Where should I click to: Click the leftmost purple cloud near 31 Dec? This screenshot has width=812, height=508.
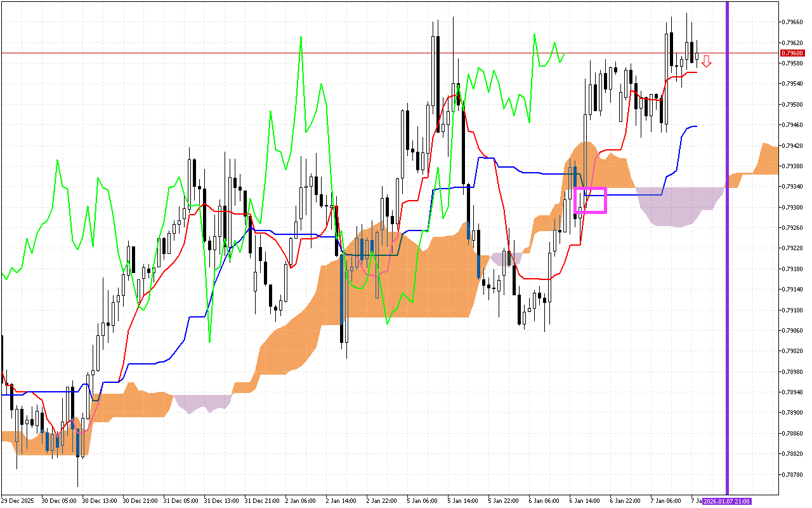click(202, 402)
